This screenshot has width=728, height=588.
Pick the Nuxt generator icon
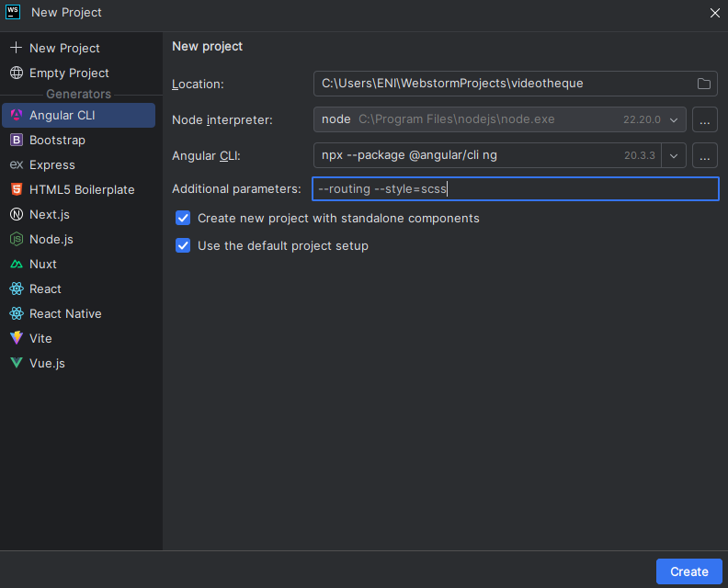(x=16, y=265)
